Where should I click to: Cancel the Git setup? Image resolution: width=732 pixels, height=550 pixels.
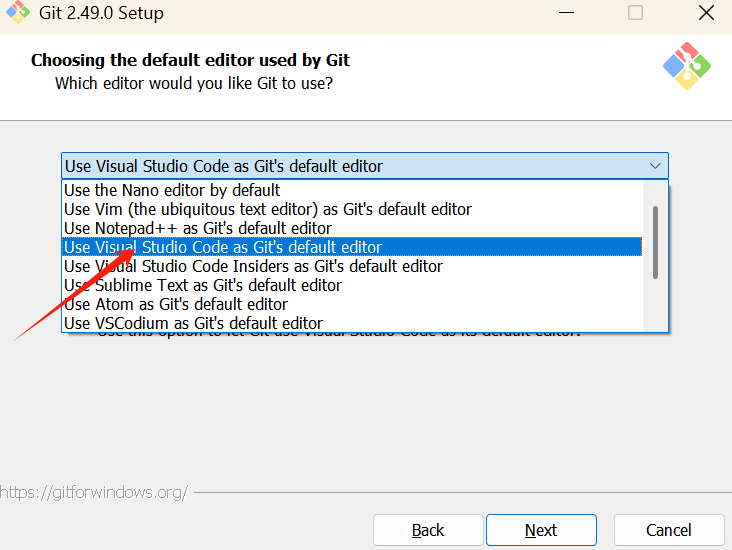(669, 530)
